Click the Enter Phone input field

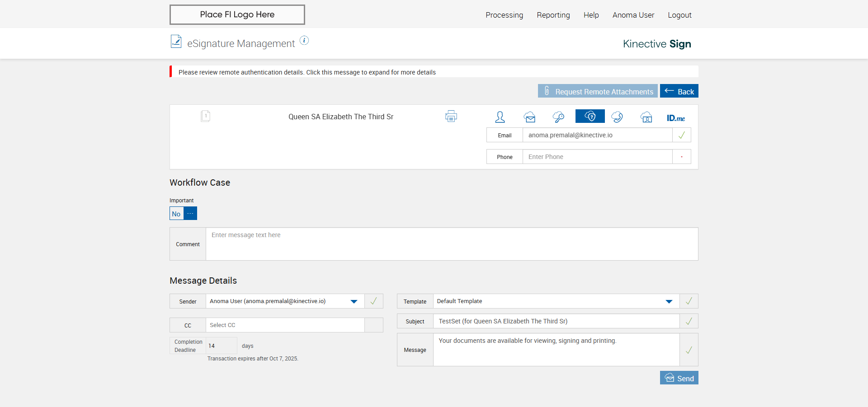[597, 157]
